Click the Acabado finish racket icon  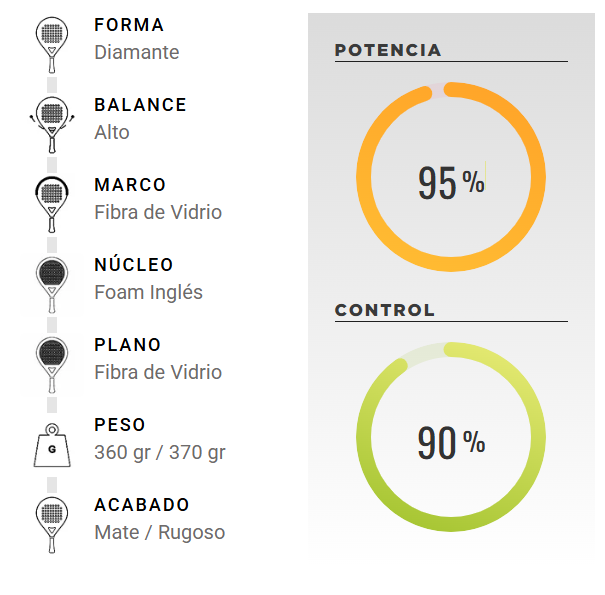tap(52, 525)
